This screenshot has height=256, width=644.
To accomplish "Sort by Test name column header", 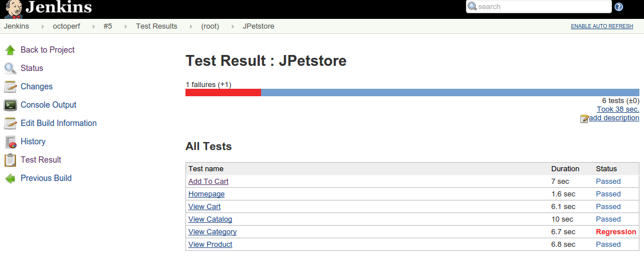I will pyautogui.click(x=206, y=169).
